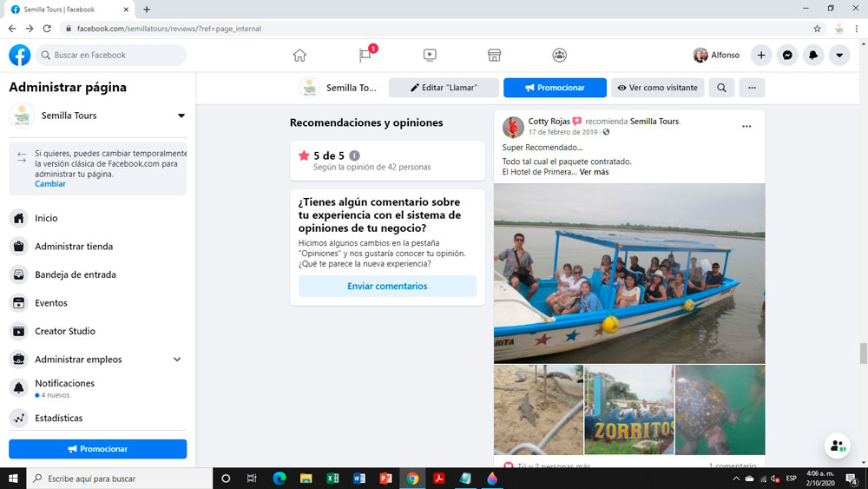The image size is (868, 489).
Task: Click the Semilla Tours link in review header
Action: point(654,121)
